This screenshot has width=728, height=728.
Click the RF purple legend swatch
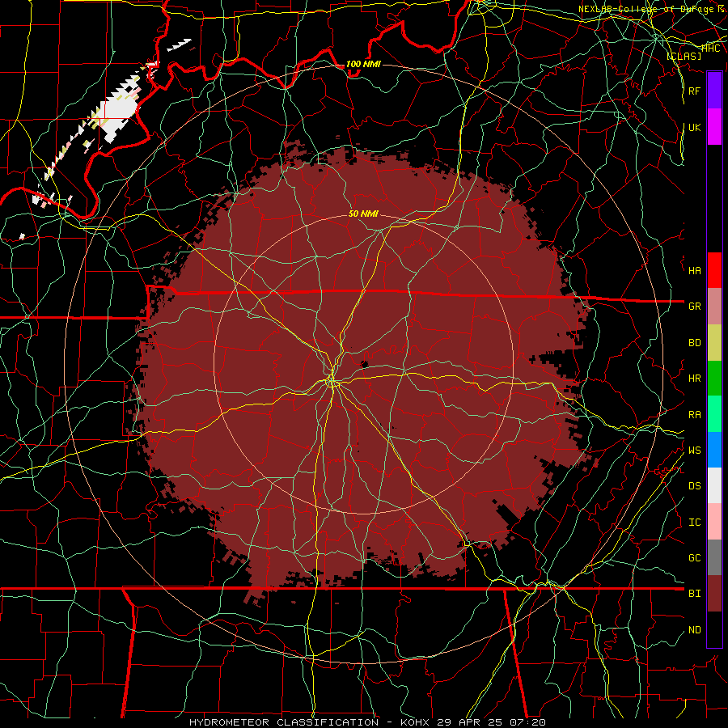pos(714,90)
